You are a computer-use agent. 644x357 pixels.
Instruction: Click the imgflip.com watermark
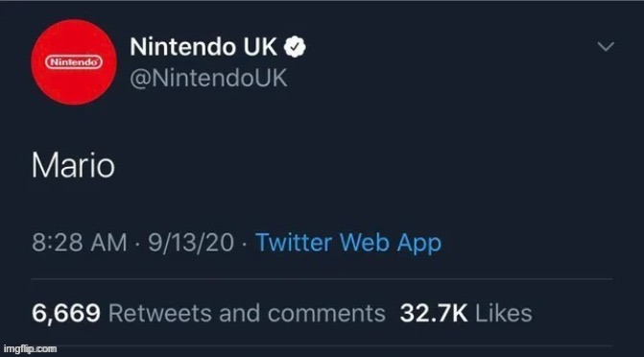tap(30, 349)
